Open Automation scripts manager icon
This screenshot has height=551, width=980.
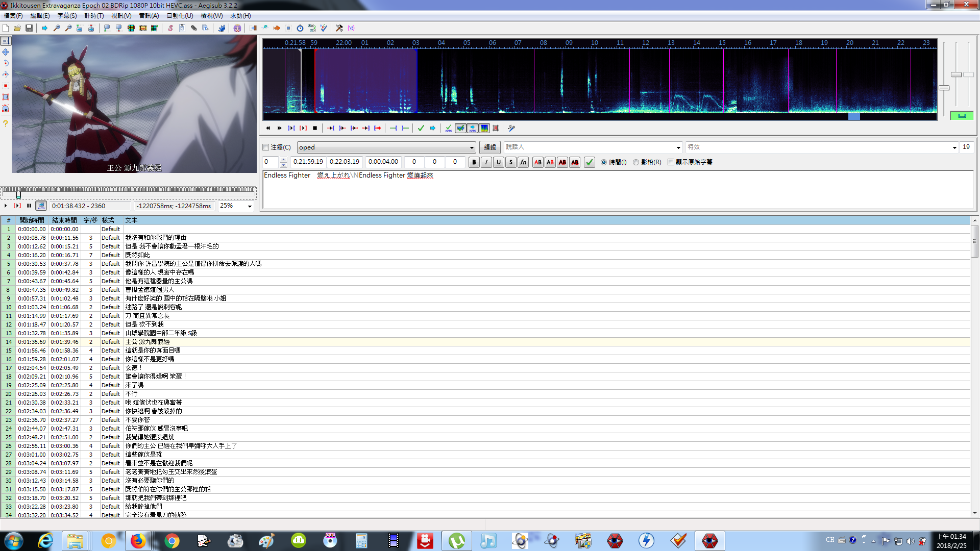click(222, 28)
